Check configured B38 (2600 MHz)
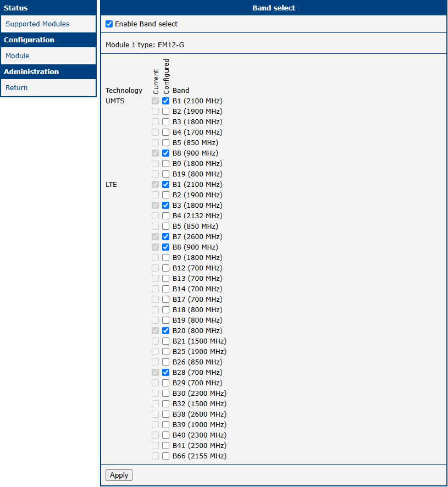This screenshot has width=448, height=487. click(166, 414)
